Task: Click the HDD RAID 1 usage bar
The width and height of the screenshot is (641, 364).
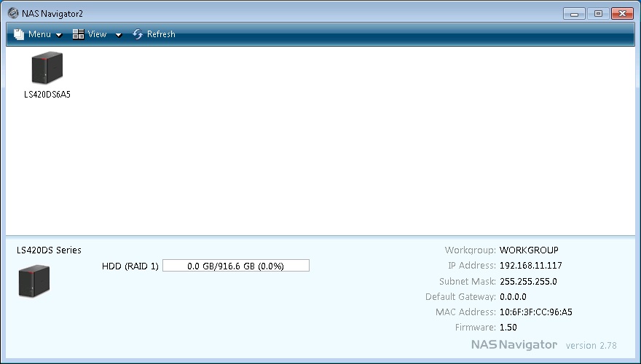Action: (236, 266)
